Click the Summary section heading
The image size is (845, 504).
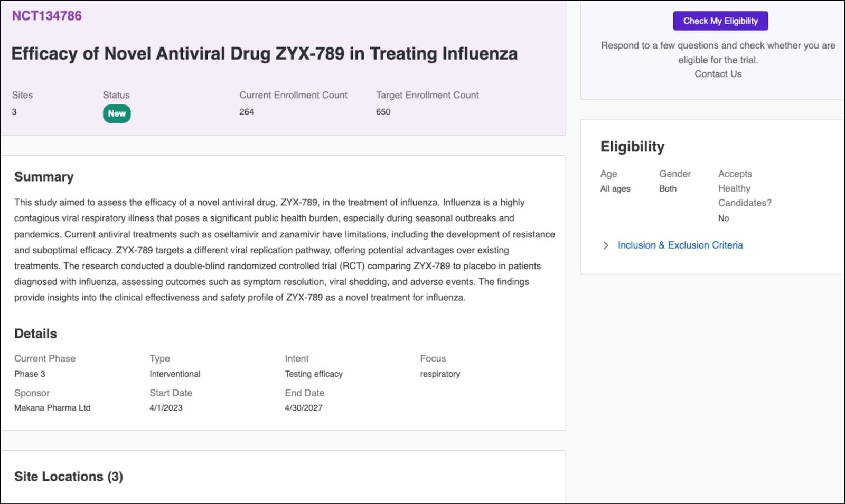44,177
